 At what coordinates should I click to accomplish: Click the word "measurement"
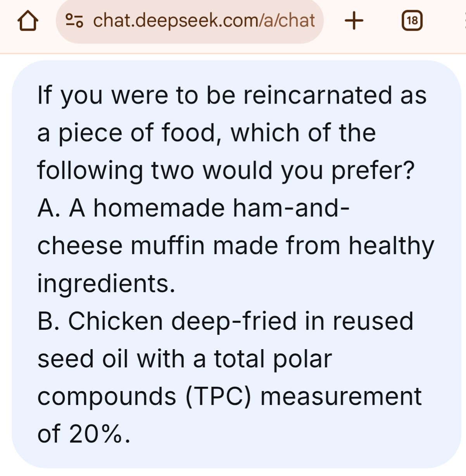[x=341, y=396]
